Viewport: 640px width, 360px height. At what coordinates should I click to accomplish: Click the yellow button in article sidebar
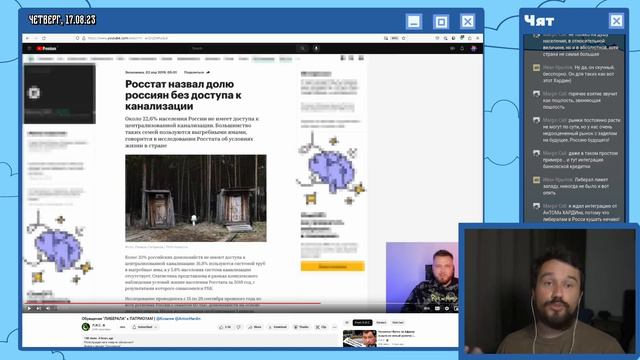(333, 266)
